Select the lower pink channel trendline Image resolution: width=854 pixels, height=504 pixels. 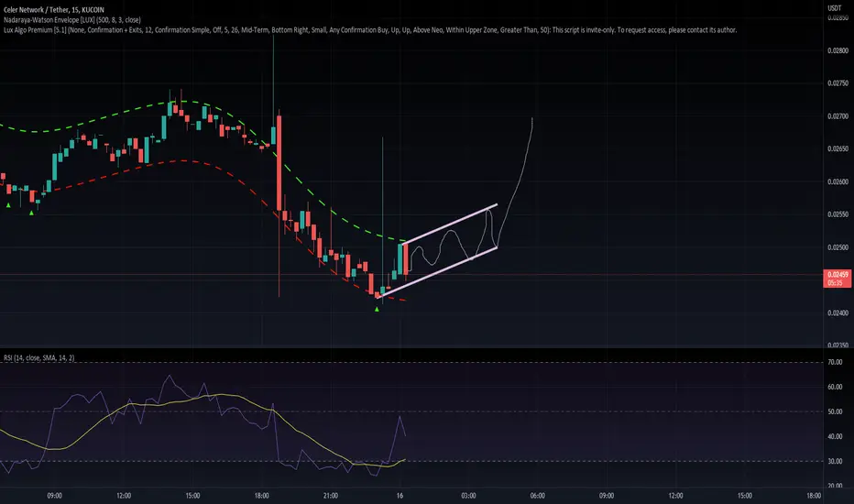click(x=437, y=272)
